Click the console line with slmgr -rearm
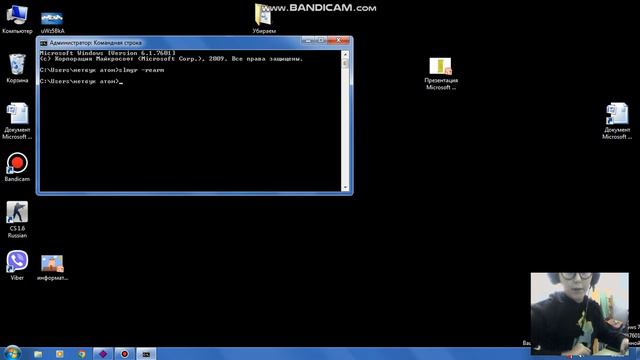Image resolution: width=640 pixels, height=360 pixels. coord(102,70)
